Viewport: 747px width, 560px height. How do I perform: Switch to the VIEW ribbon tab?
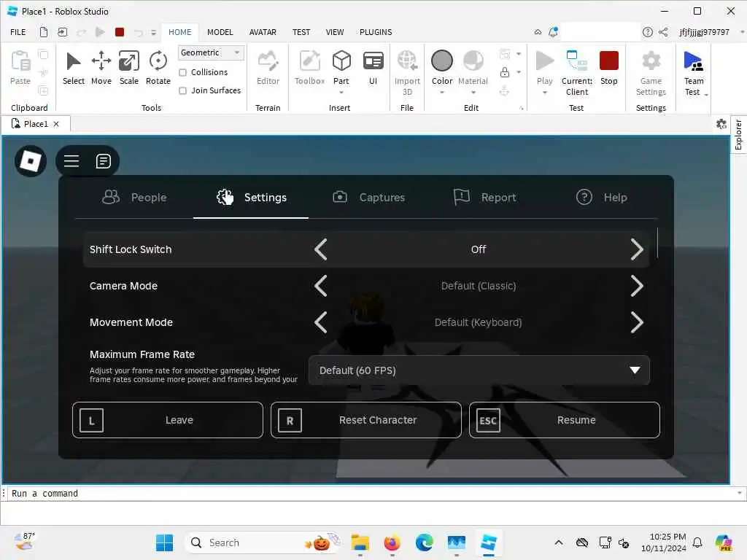(x=334, y=32)
